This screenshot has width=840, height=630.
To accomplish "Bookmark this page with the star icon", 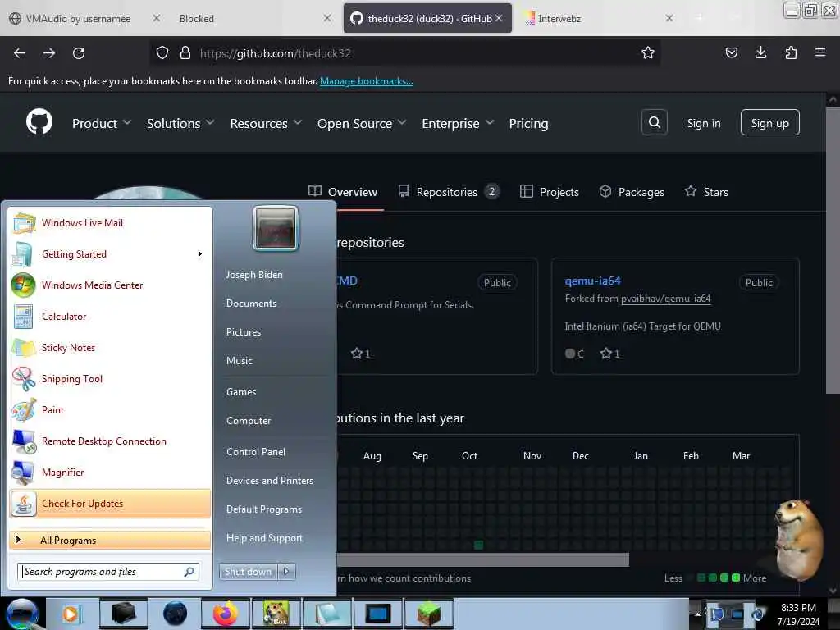I will (648, 52).
